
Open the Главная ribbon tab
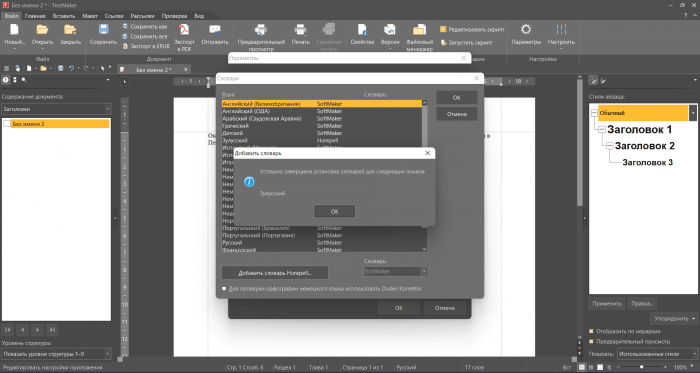35,16
